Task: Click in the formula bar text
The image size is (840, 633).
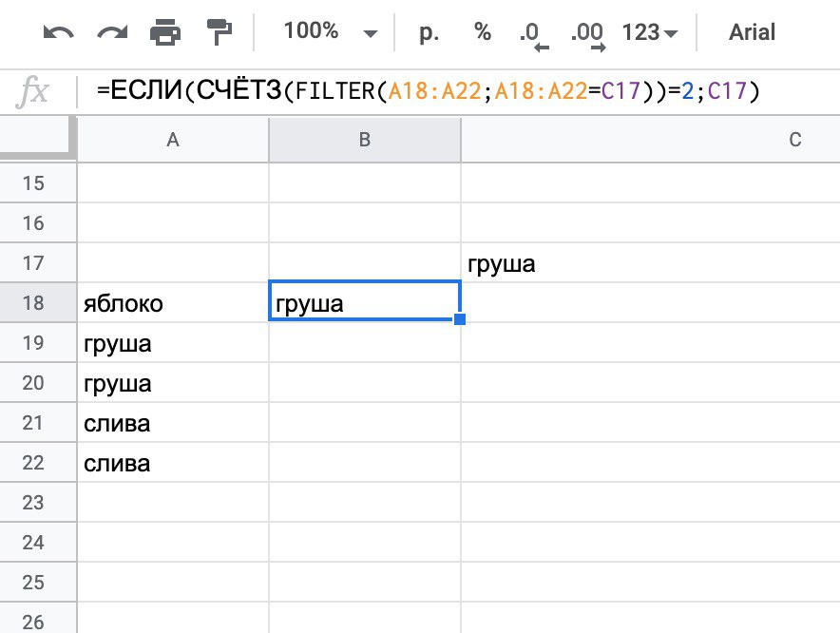Action: click(x=428, y=90)
